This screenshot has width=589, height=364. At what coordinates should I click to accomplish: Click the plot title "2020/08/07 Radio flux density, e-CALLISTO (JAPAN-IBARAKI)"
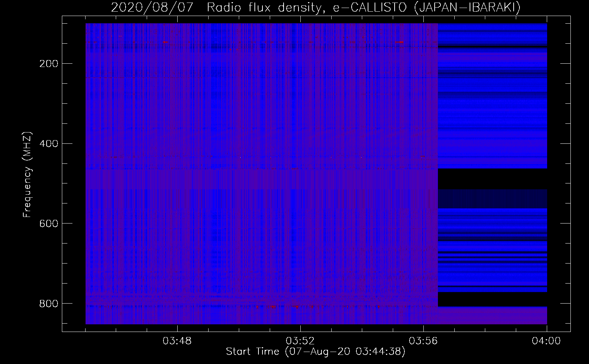tap(316, 8)
